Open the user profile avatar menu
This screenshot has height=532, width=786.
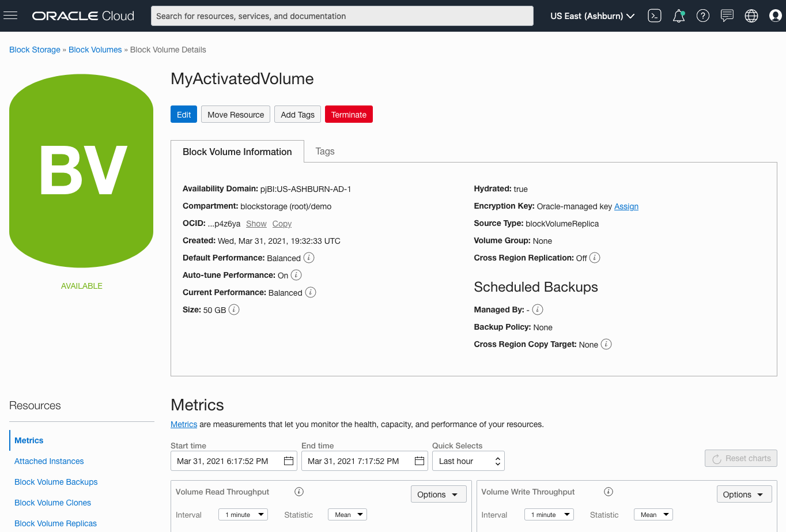click(x=775, y=16)
